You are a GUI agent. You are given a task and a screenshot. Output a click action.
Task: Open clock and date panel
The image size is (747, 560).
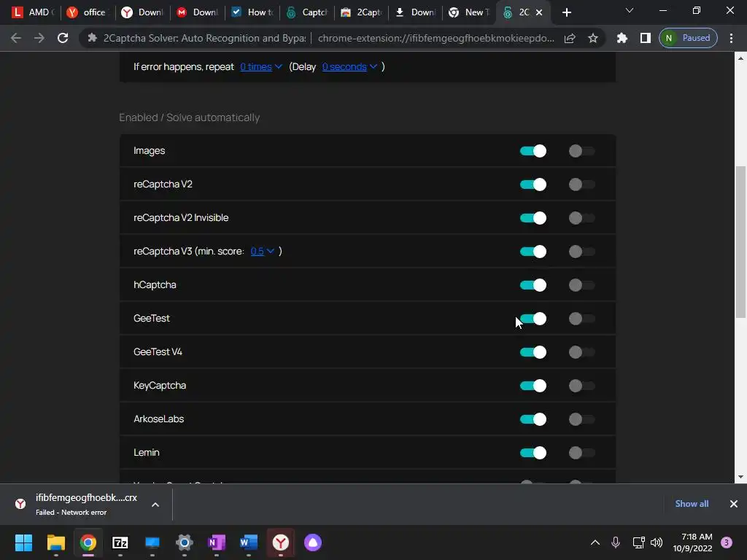pos(692,542)
